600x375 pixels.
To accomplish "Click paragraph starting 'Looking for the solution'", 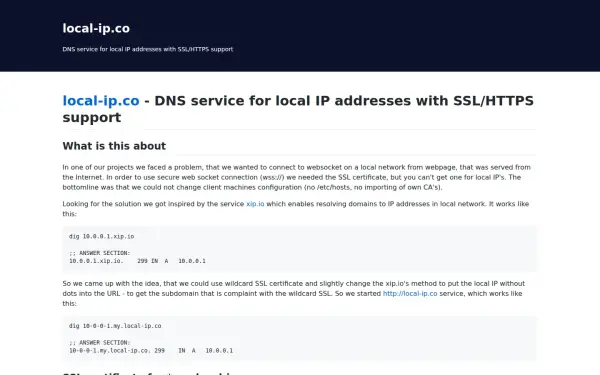I will [x=299, y=209].
